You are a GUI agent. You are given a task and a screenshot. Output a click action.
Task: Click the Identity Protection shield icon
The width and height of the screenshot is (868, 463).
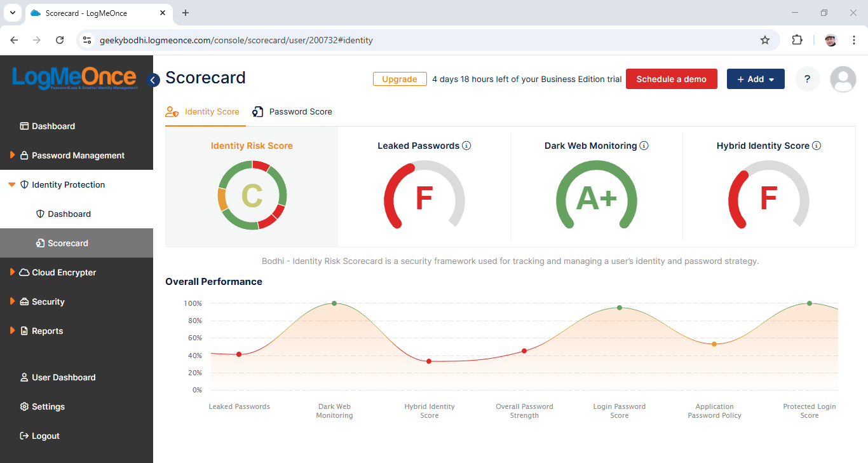click(x=24, y=184)
